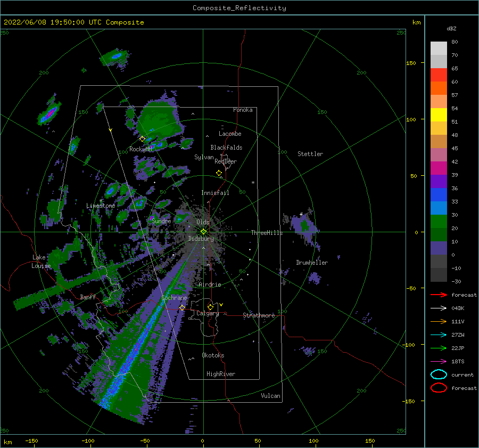479x448 pixels.
Task: Click the Olds city label
Action: [203, 222]
